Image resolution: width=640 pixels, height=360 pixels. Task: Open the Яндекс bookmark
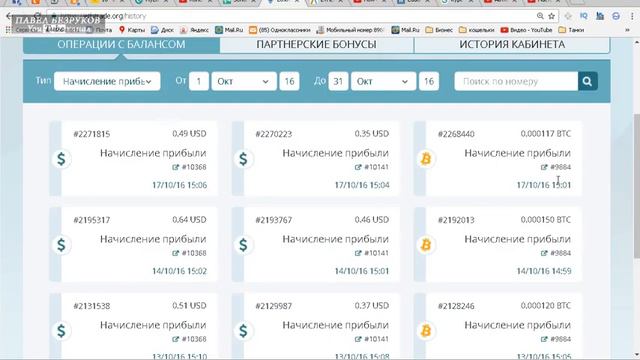tap(194, 30)
